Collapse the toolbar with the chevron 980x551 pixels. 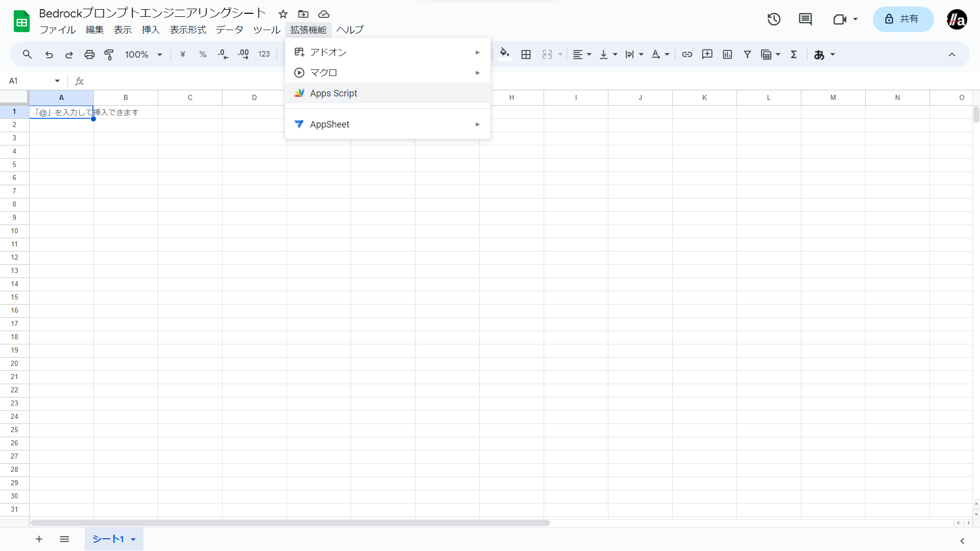952,55
